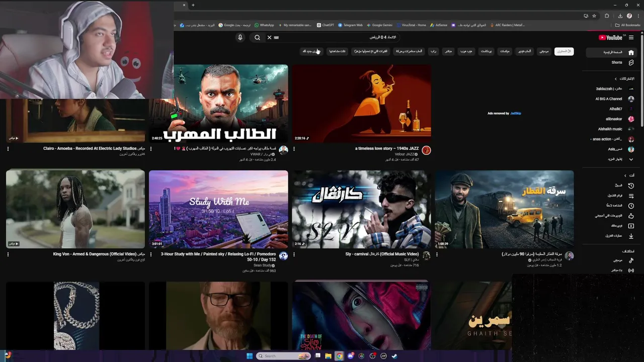Open WhatsApp bookmark
The image size is (644, 362).
click(264, 25)
